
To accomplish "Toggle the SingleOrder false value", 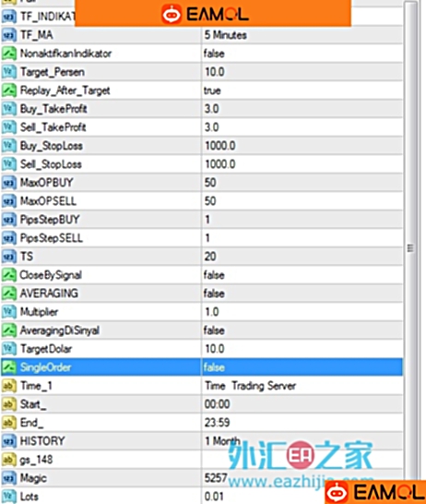I will click(302, 367).
